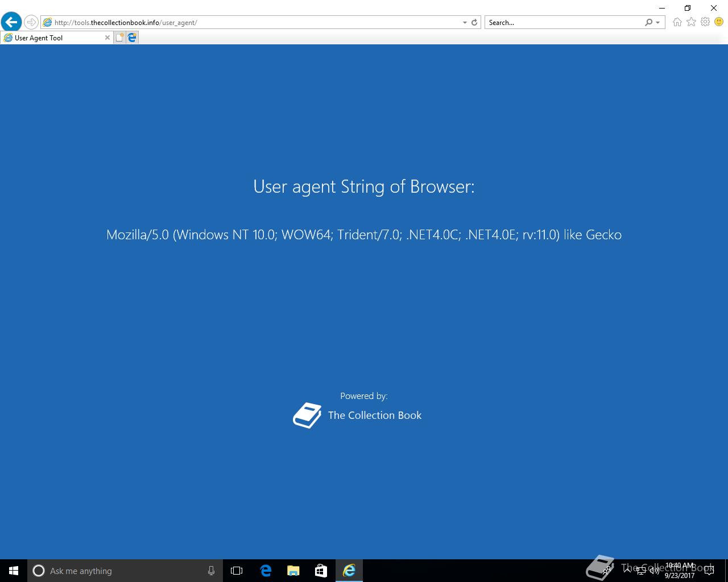Click the Cortana circle icon

click(39, 571)
